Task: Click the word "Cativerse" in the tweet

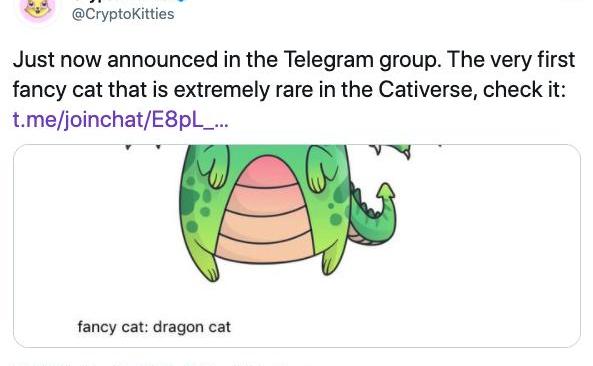Action: click(x=425, y=90)
